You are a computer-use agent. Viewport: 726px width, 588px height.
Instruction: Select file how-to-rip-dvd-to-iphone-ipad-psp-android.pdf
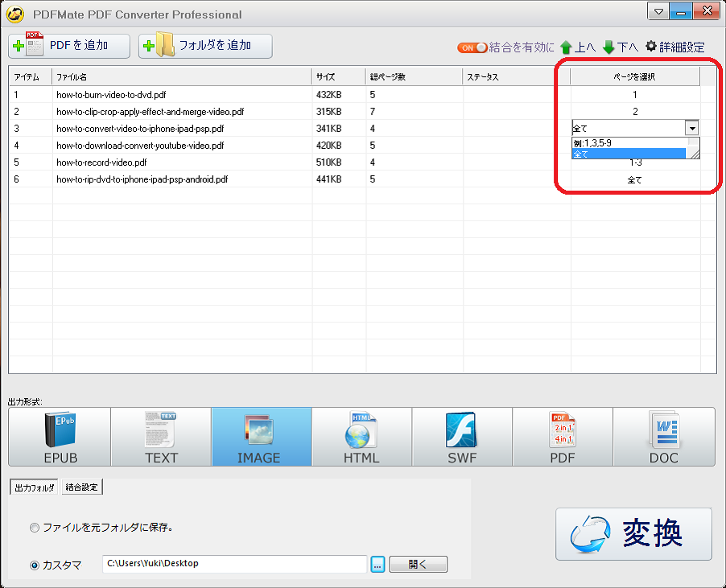click(x=142, y=179)
